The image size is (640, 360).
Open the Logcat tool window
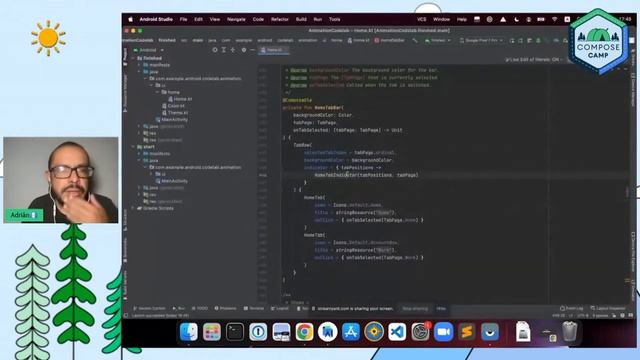[280, 309]
